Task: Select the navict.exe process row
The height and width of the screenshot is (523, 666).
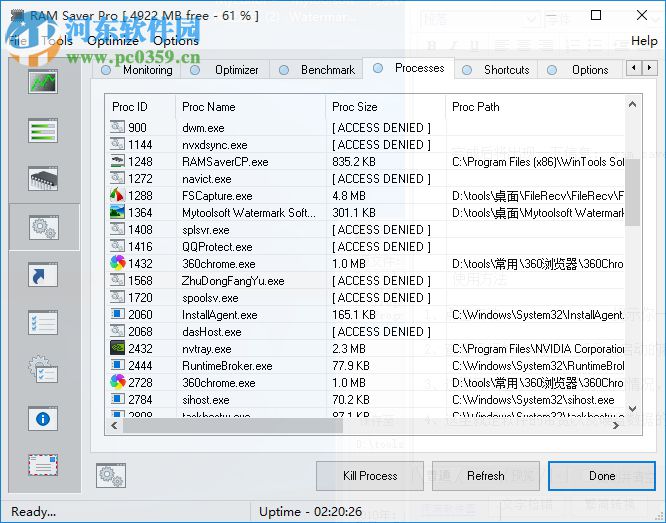Action: point(365,178)
